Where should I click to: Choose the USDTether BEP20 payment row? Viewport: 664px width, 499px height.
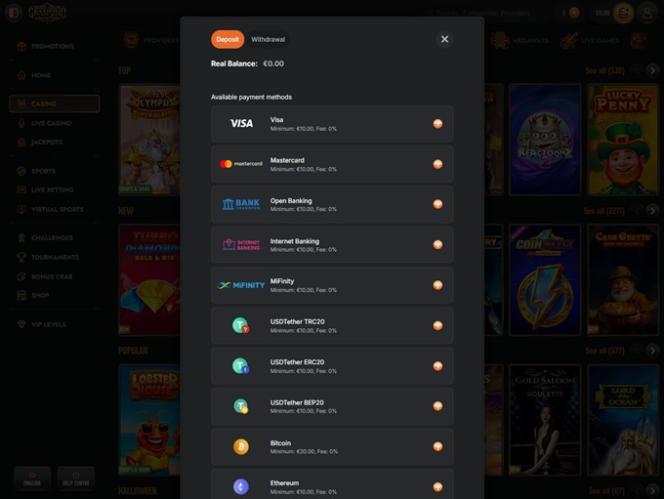point(332,406)
